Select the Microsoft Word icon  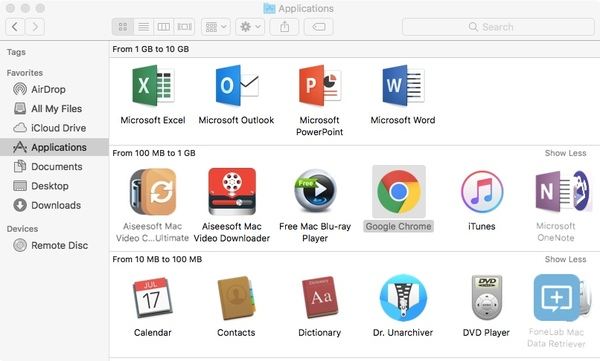(x=403, y=85)
